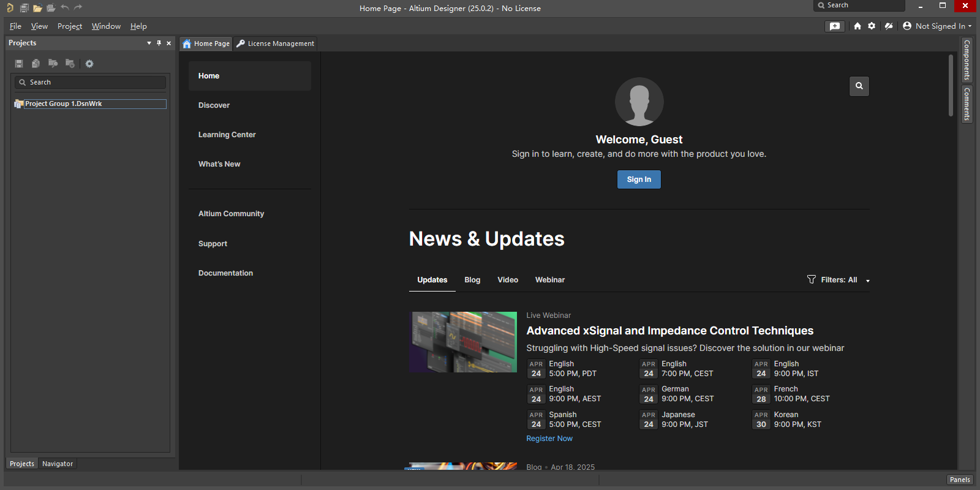Open the Filters: All dropdown
Screen dimensions: 980x490
pyautogui.click(x=839, y=280)
